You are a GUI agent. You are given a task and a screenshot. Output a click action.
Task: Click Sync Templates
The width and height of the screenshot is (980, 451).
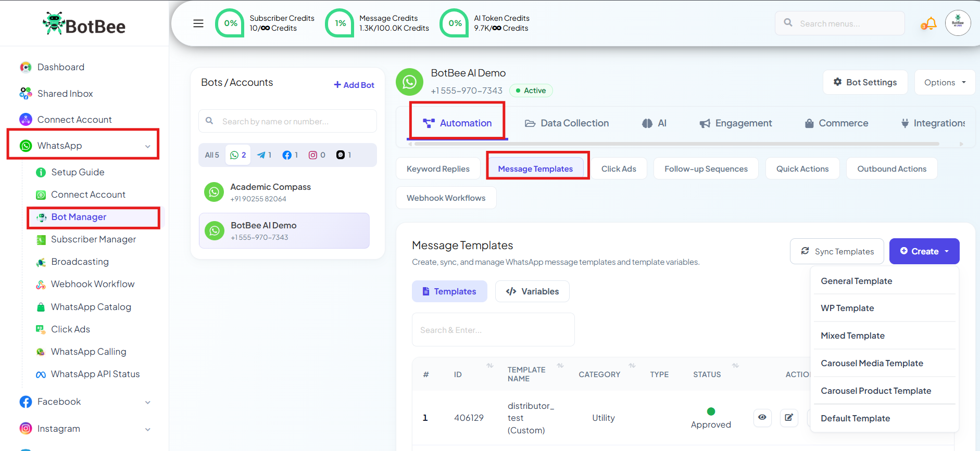[x=837, y=251]
